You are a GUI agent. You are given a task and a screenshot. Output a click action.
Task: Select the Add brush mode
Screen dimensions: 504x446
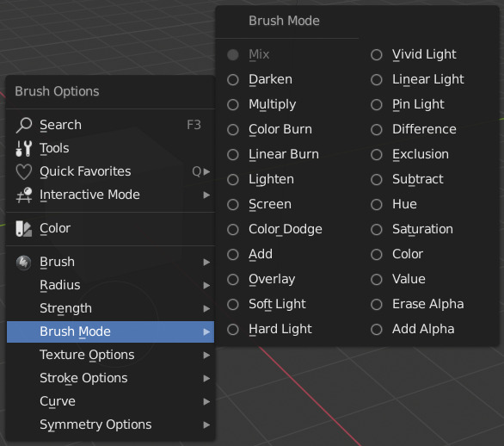[287, 254]
